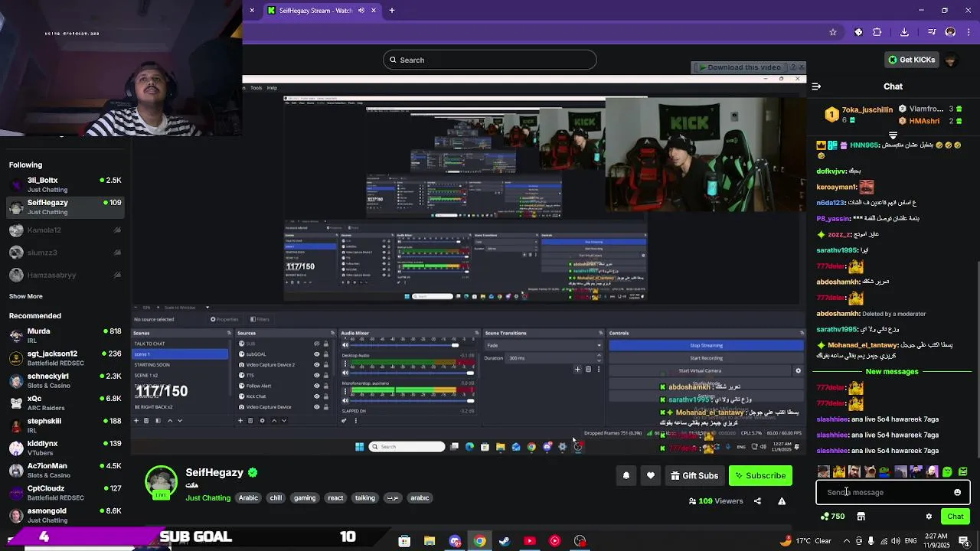980x551 pixels.
Task: Click the gaming tag
Action: pyautogui.click(x=305, y=498)
